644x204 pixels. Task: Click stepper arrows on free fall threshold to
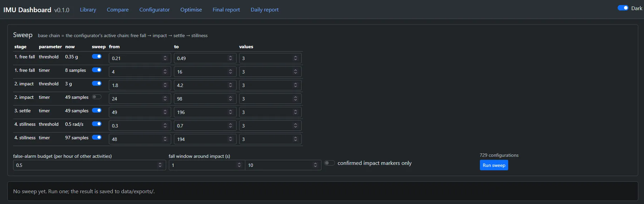(x=230, y=58)
